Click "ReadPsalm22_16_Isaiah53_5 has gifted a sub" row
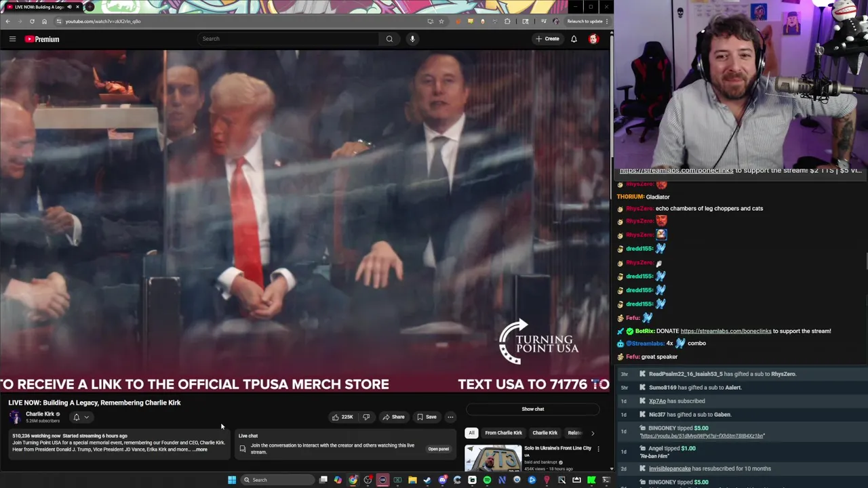The width and height of the screenshot is (868, 488). (x=742, y=373)
